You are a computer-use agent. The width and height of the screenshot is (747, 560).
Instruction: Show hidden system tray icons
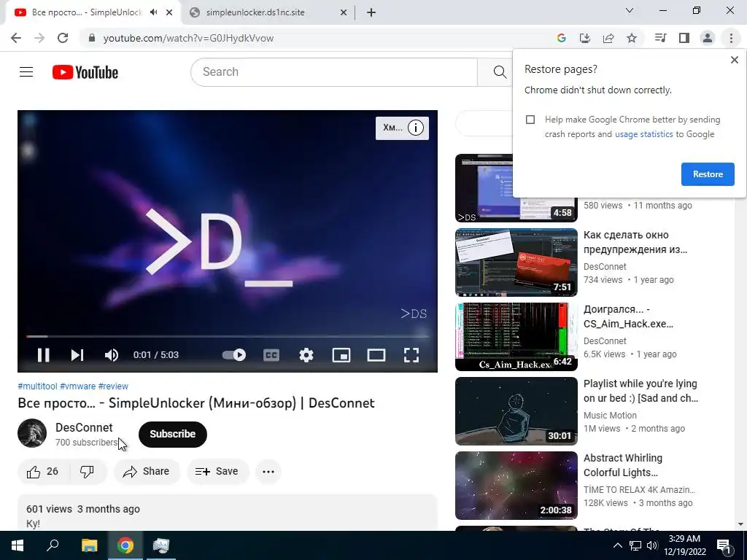(x=617, y=545)
